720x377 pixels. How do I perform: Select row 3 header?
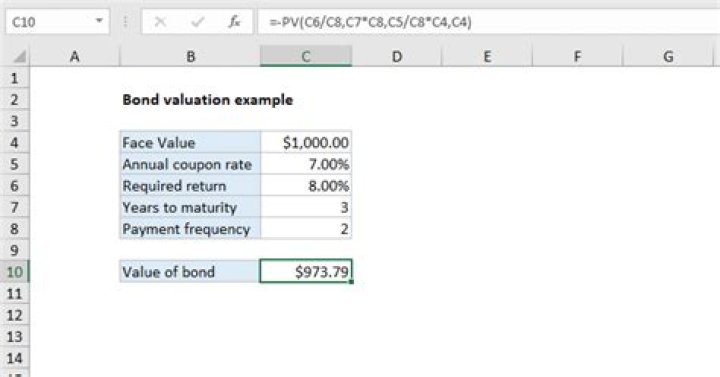pos(15,121)
